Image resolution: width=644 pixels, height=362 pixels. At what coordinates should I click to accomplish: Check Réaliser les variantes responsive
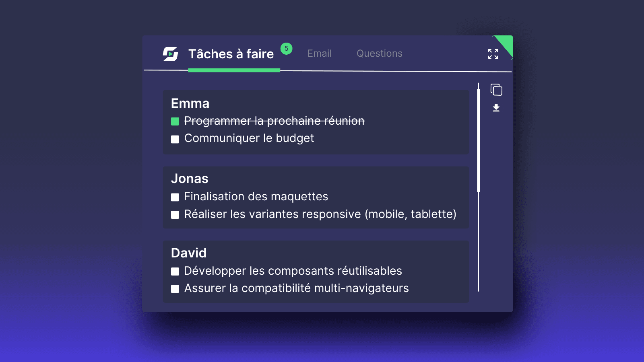click(x=175, y=215)
